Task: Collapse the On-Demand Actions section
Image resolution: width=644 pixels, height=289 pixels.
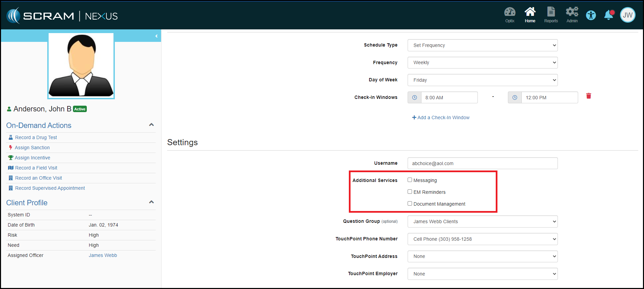Action: pos(151,125)
